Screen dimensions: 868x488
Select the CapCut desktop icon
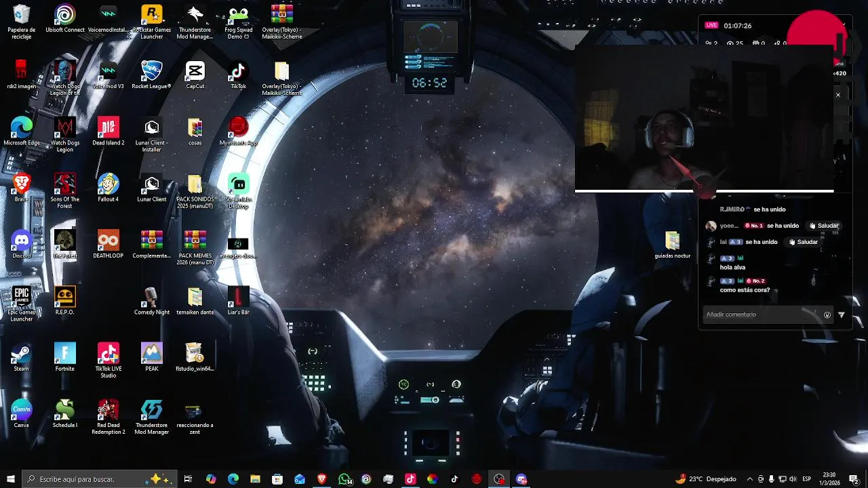point(195,75)
